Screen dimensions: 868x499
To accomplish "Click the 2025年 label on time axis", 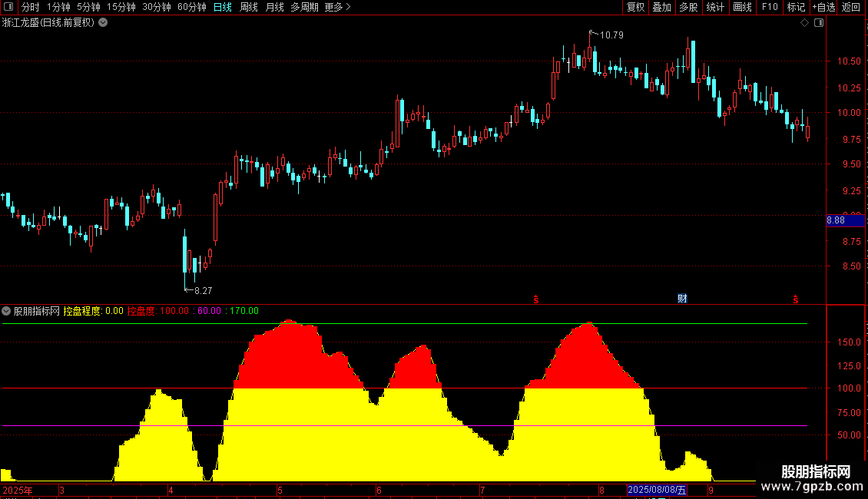I will click(x=18, y=490).
